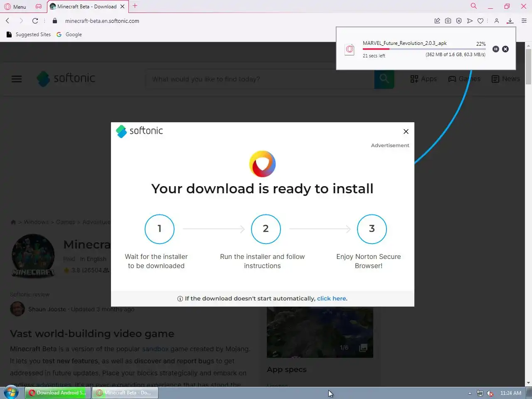Click the Softonic logo in dialog
This screenshot has width=532, height=399.
click(x=139, y=131)
